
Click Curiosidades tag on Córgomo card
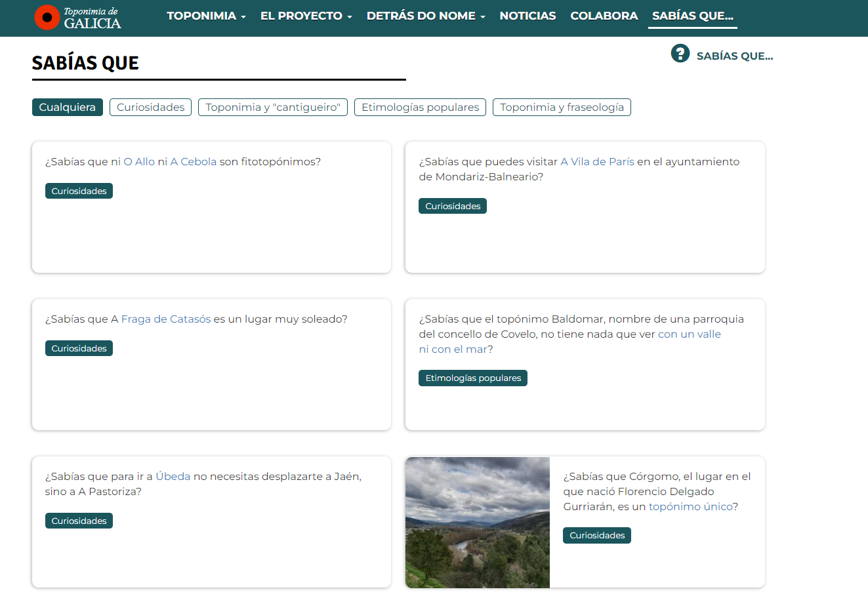(597, 536)
